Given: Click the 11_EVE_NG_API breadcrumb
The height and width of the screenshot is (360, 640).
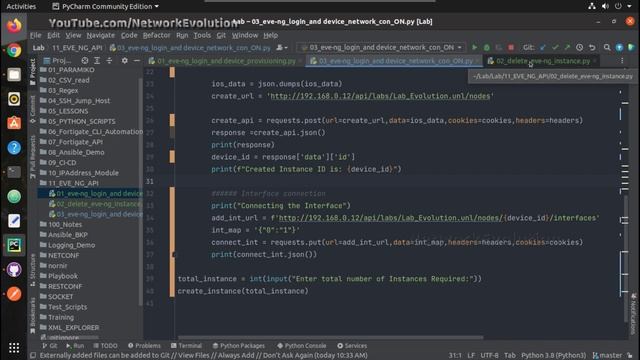Looking at the screenshot, I should pyautogui.click(x=77, y=48).
